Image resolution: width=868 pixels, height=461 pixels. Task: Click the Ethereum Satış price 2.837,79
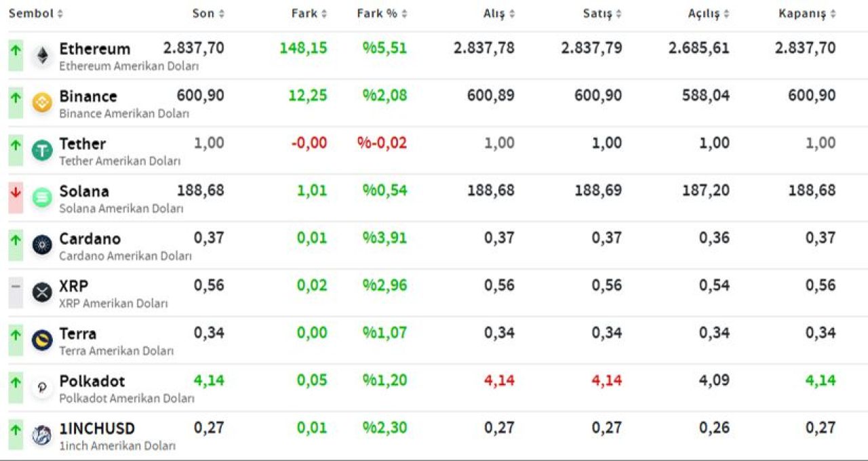[591, 48]
